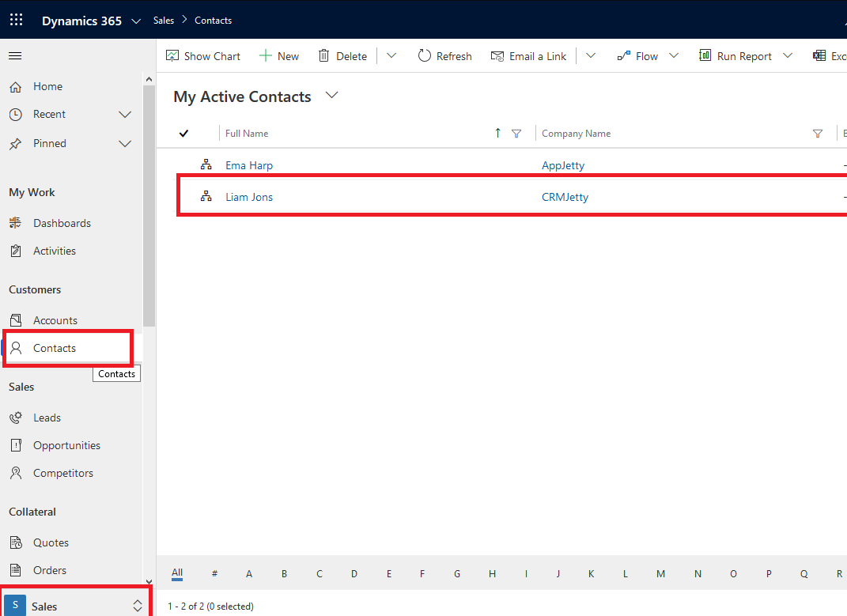Click the Home house icon

click(16, 86)
